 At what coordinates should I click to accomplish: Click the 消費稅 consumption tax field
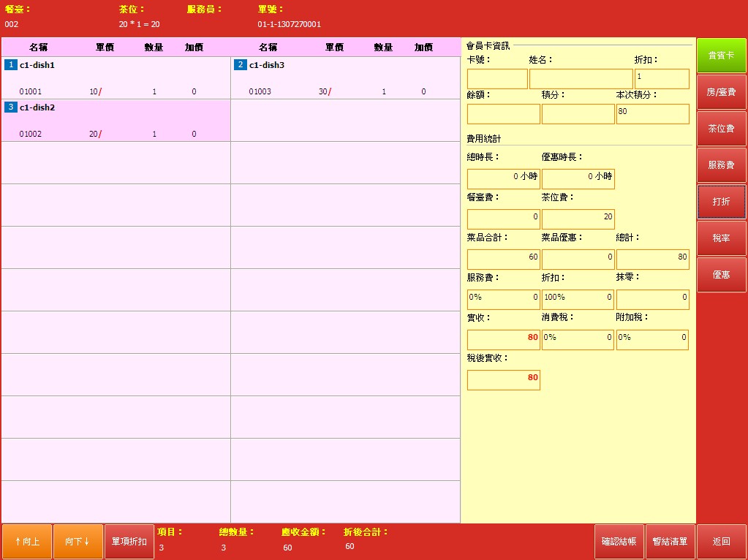[x=578, y=340]
